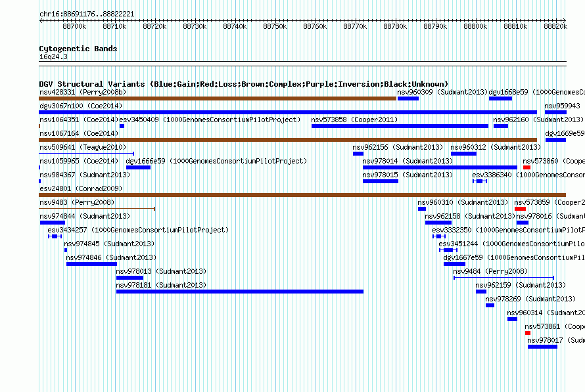The width and height of the screenshot is (585, 392).
Task: Click the nsv978017 blue variant bar
Action: (542, 347)
